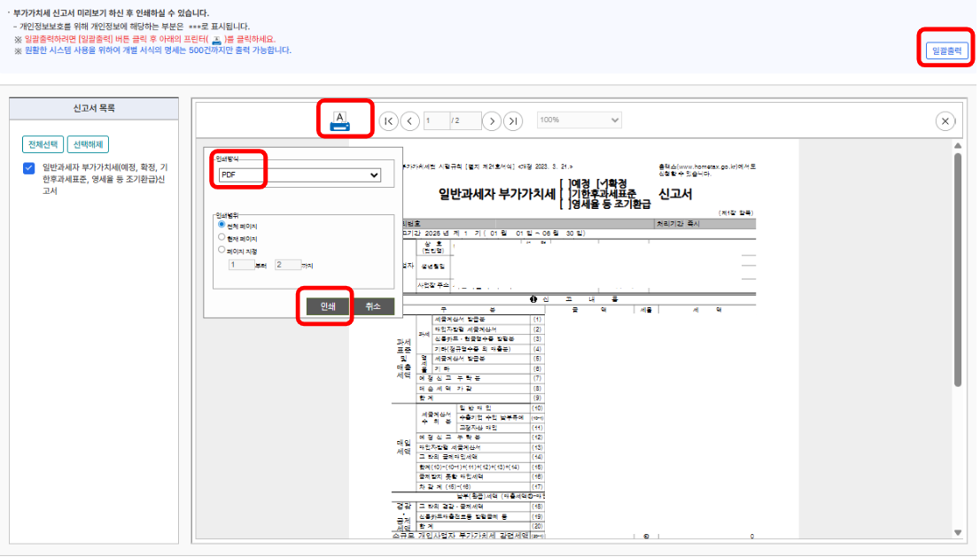
Task: Jump to last page of preview
Action: 513,120
